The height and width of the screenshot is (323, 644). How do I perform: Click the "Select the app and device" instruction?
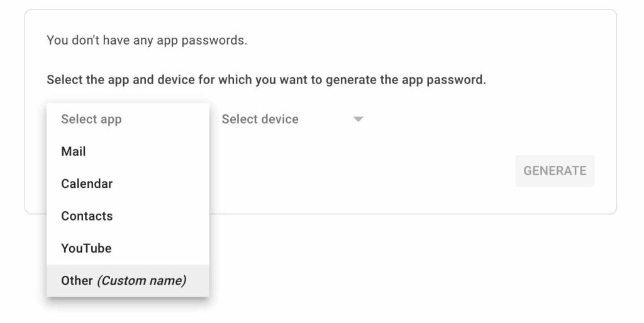click(266, 80)
